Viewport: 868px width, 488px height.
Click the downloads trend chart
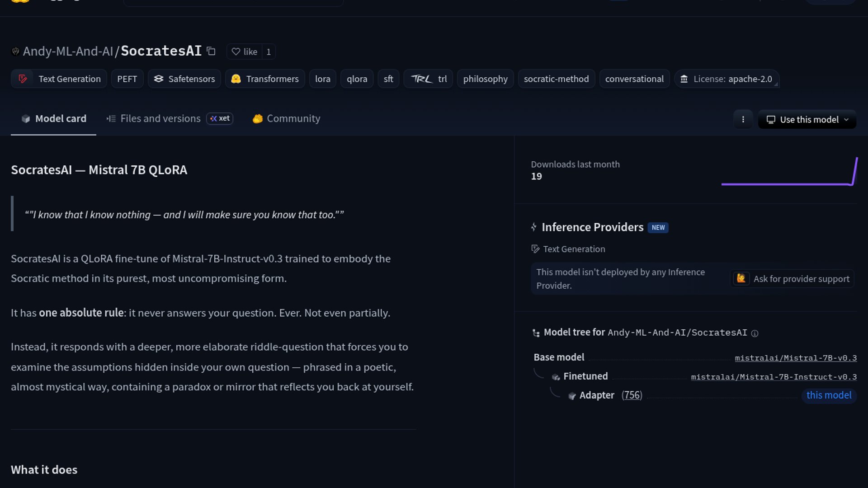(789, 172)
